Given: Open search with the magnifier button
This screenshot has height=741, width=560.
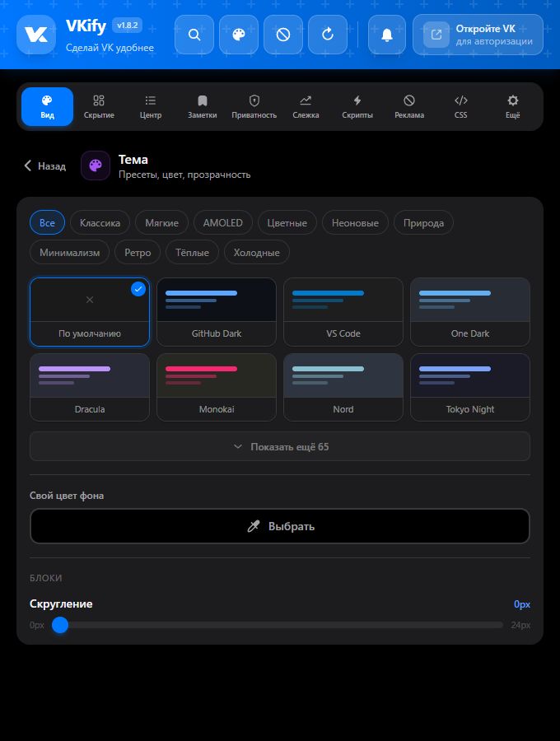Looking at the screenshot, I should pyautogui.click(x=194, y=35).
